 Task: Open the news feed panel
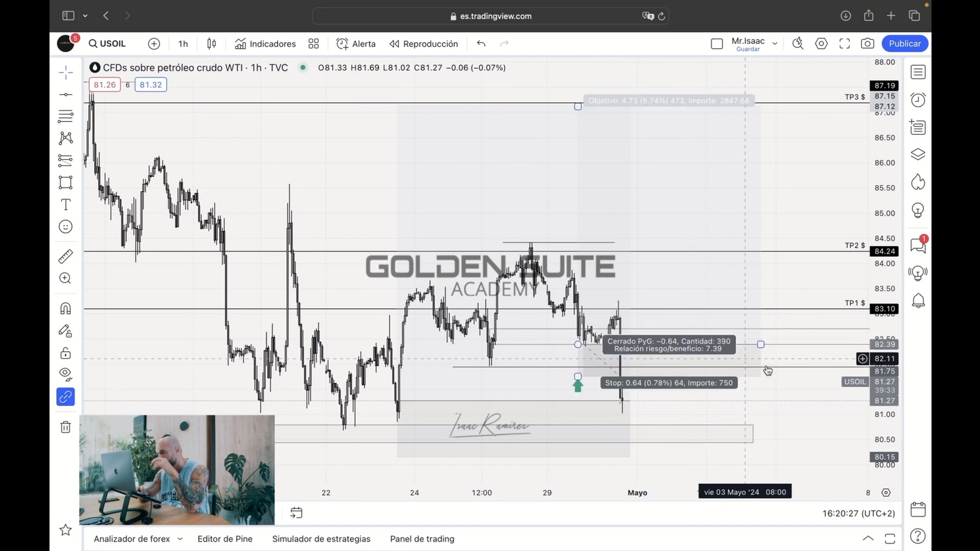(918, 127)
